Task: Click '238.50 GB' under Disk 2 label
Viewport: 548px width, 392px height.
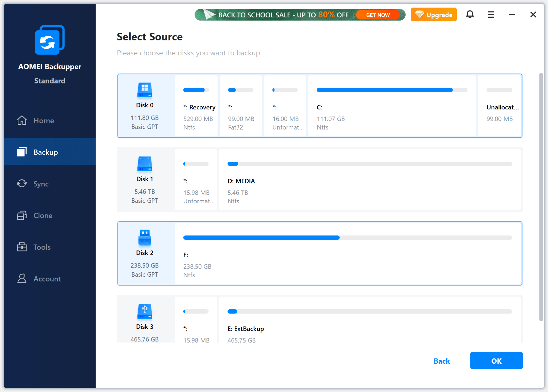Action: pyautogui.click(x=145, y=265)
